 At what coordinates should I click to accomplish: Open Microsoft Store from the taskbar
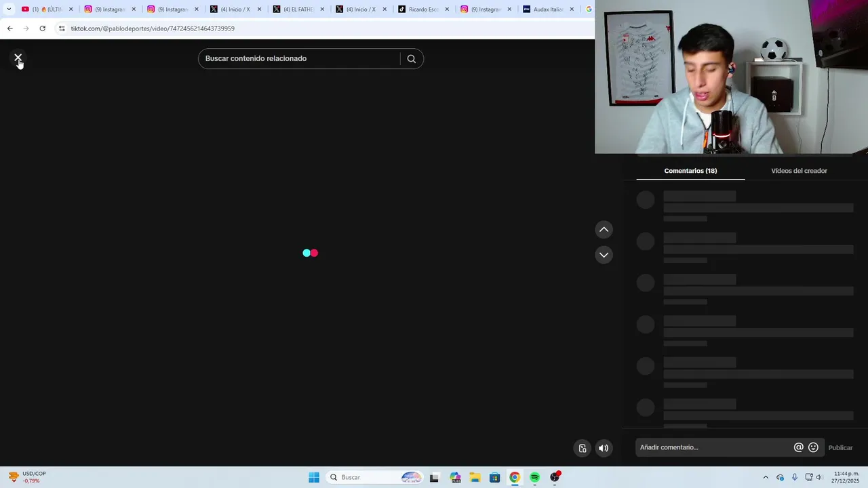(494, 477)
